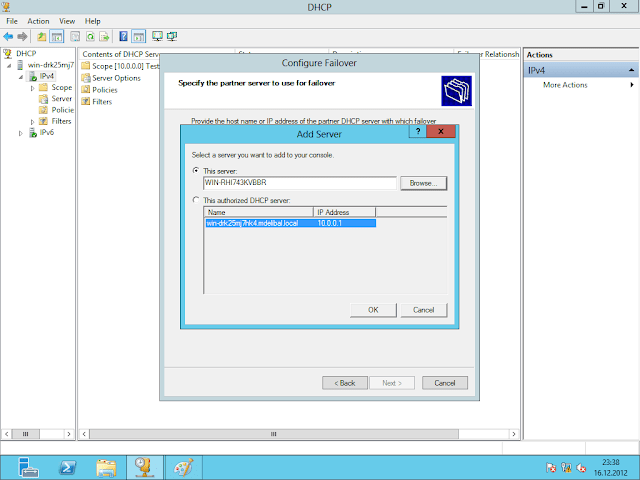Click the server name input field
The height and width of the screenshot is (480, 640).
coord(299,183)
